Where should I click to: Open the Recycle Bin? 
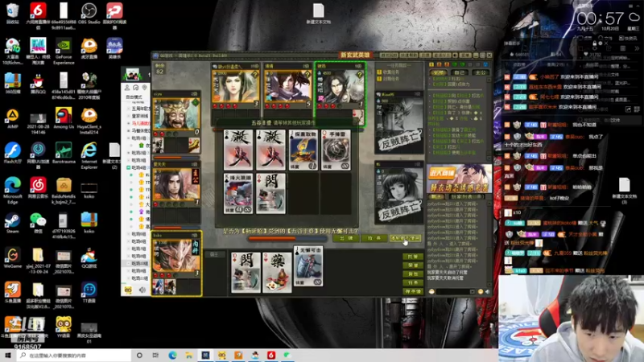(x=12, y=14)
